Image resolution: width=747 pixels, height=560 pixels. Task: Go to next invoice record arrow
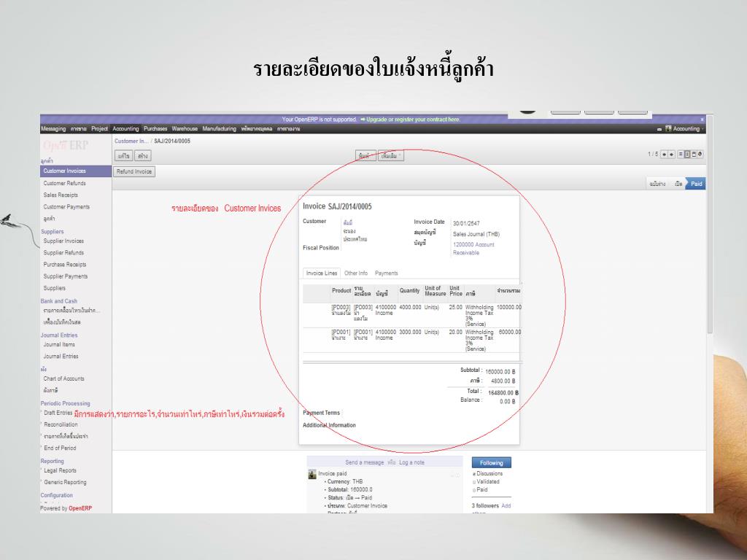671,155
